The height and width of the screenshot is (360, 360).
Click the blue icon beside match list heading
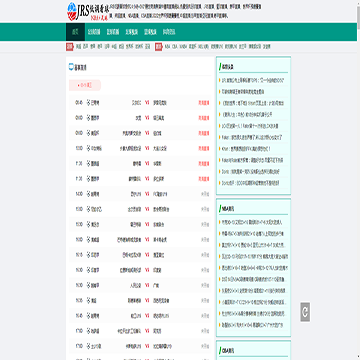click(x=71, y=67)
